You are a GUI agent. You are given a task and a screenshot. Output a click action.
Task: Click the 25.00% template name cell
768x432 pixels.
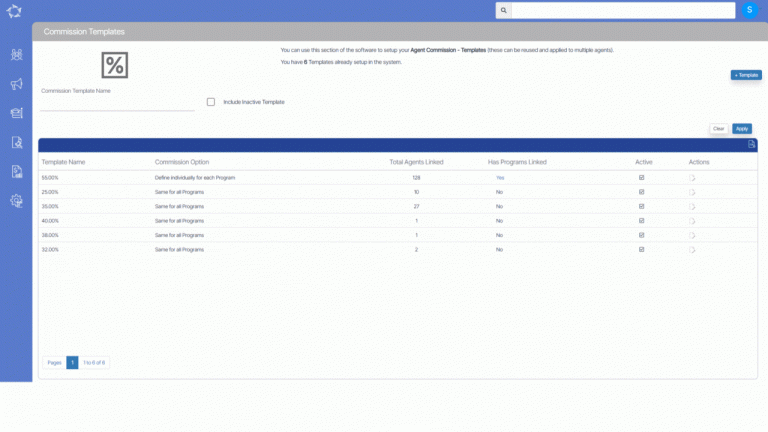(50, 192)
